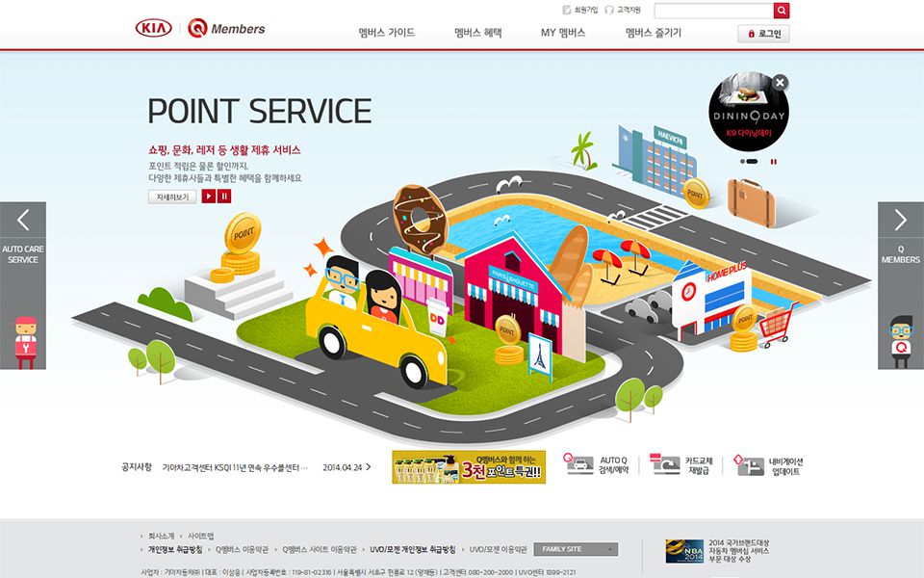Open the 멤버스 혜택 menu

(x=478, y=33)
